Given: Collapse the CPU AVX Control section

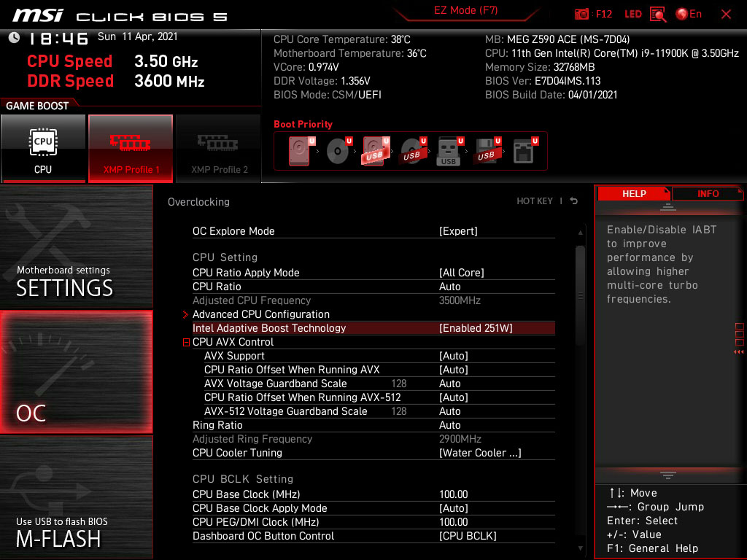Looking at the screenshot, I should click(x=186, y=342).
